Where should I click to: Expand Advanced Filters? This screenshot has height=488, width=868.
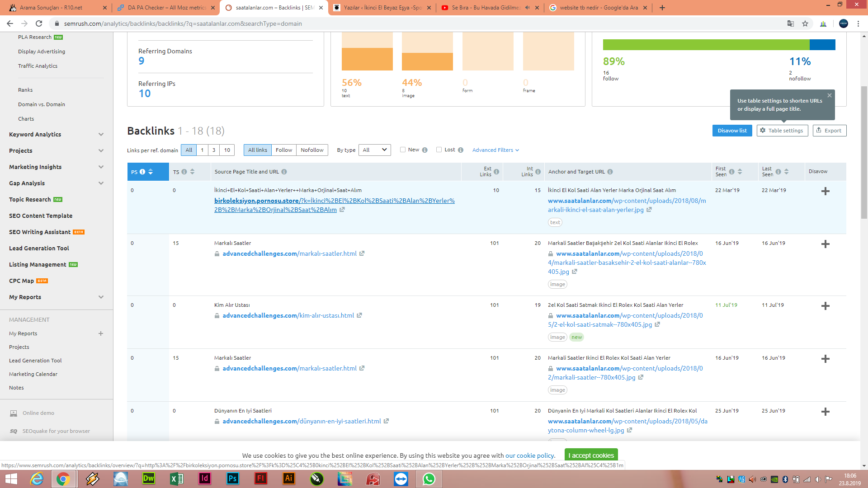(495, 150)
